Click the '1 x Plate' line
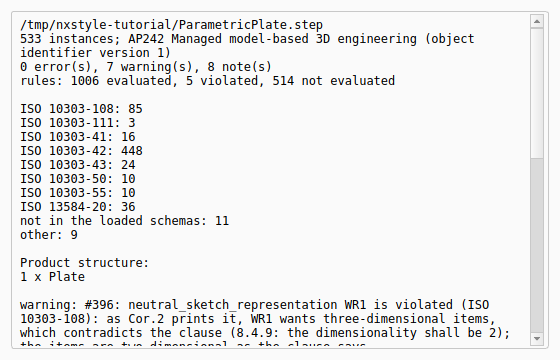 pyautogui.click(x=52, y=276)
